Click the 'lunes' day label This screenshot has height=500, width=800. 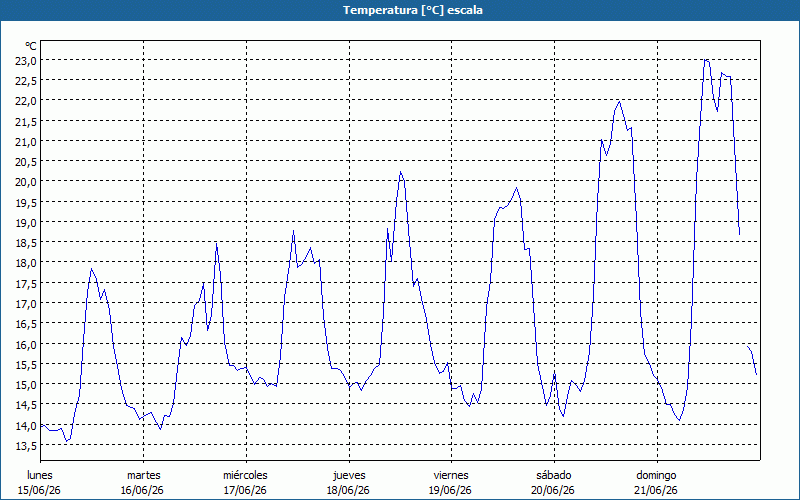click(40, 475)
